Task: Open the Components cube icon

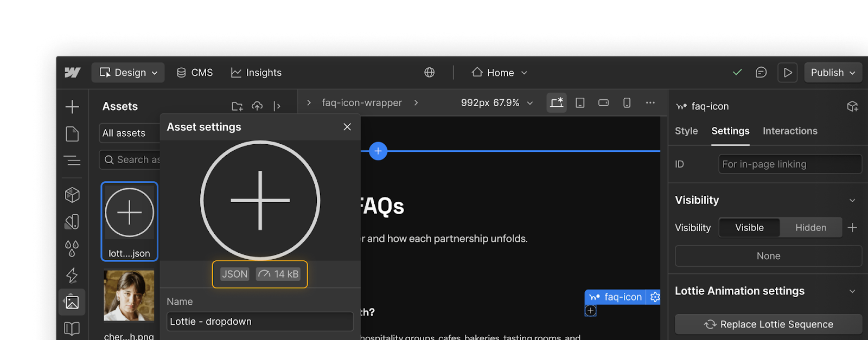Action: tap(72, 195)
